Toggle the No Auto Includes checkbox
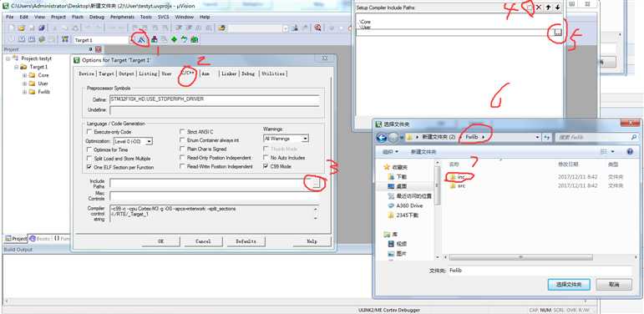This screenshot has width=644, height=314. click(266, 158)
